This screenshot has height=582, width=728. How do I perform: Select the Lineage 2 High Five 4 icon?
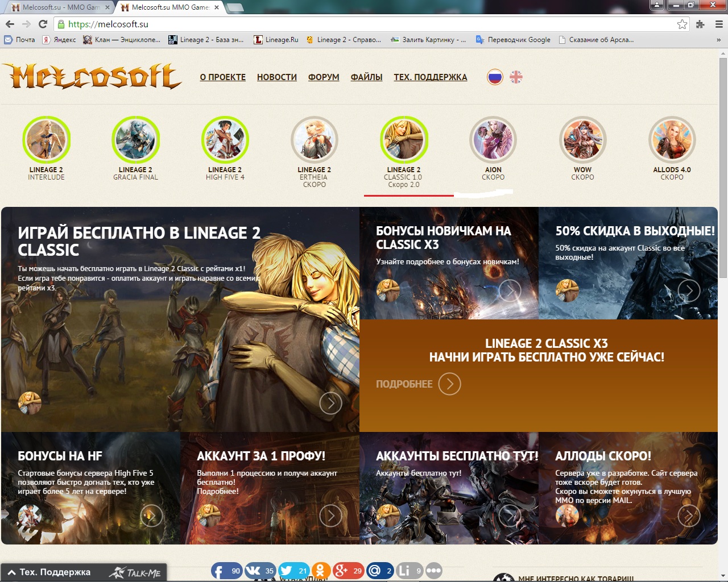coord(225,140)
